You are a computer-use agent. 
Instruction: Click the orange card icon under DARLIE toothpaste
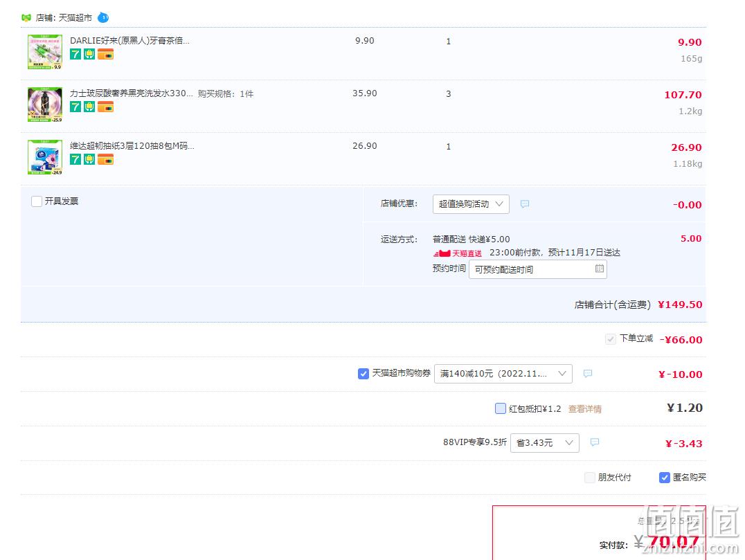tap(105, 54)
